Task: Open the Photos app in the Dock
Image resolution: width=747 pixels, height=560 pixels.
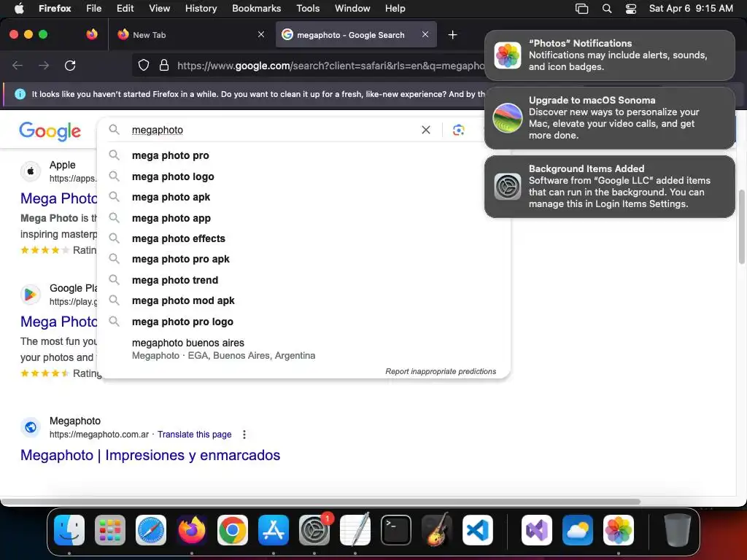Action: 619,530
